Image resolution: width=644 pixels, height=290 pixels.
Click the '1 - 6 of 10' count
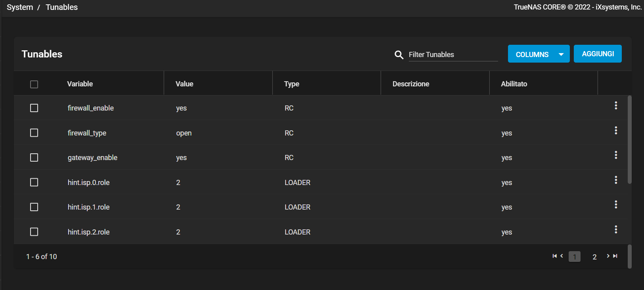point(42,257)
